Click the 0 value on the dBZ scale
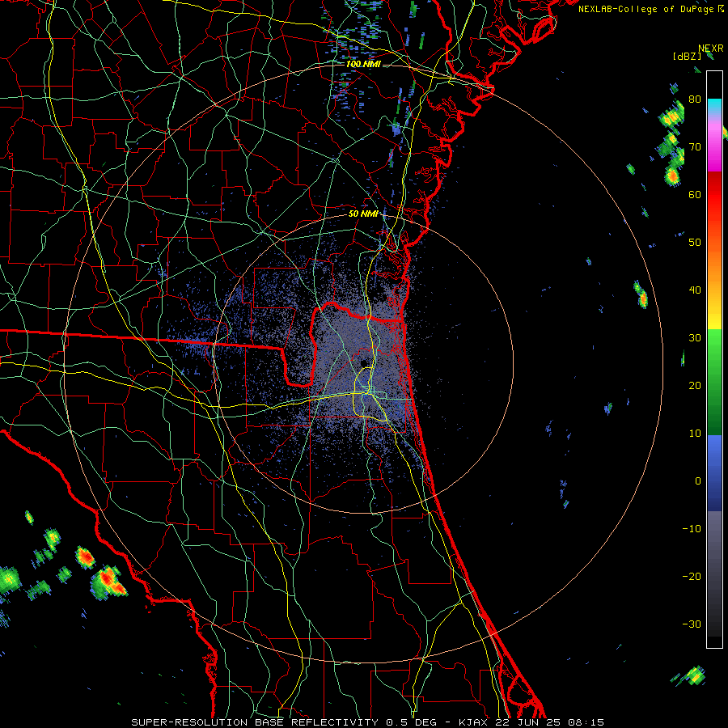Image resolution: width=728 pixels, height=728 pixels. pyautogui.click(x=698, y=481)
